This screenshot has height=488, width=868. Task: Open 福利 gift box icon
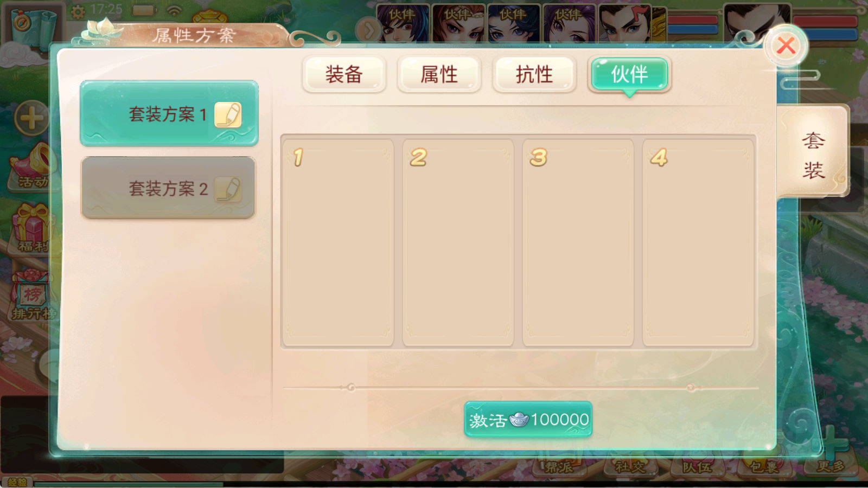pyautogui.click(x=31, y=229)
